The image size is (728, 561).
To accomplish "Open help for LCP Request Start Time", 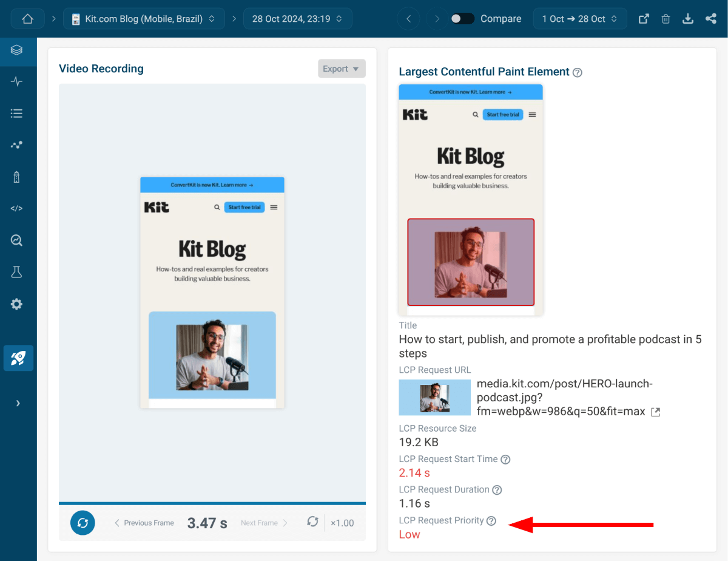I will click(505, 460).
